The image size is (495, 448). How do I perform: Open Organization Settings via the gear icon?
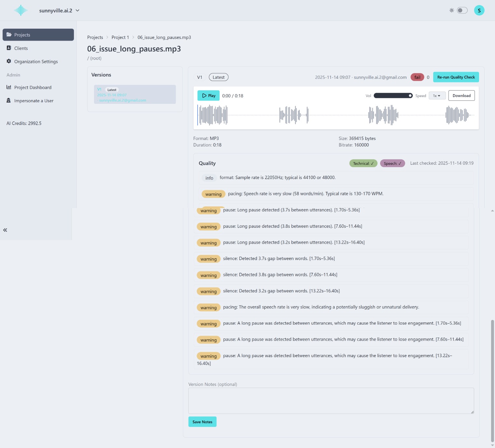(9, 61)
